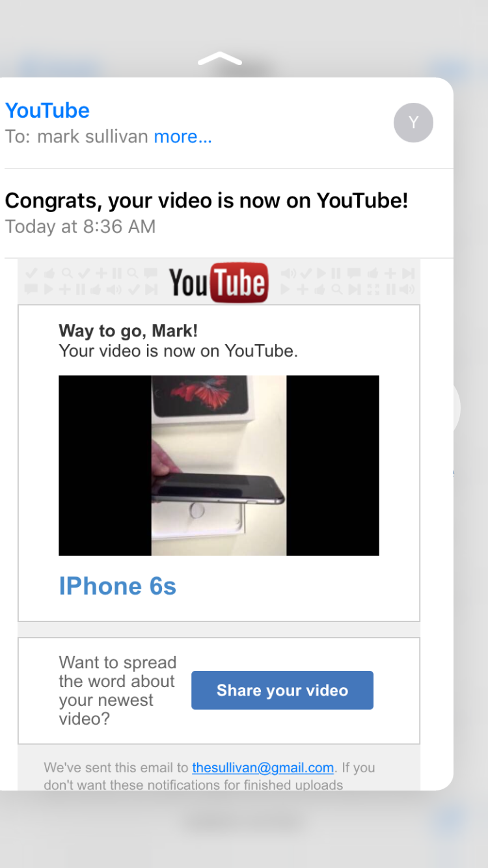Expand recipients with the "more..." link
Screen dimensions: 488x868
183,137
